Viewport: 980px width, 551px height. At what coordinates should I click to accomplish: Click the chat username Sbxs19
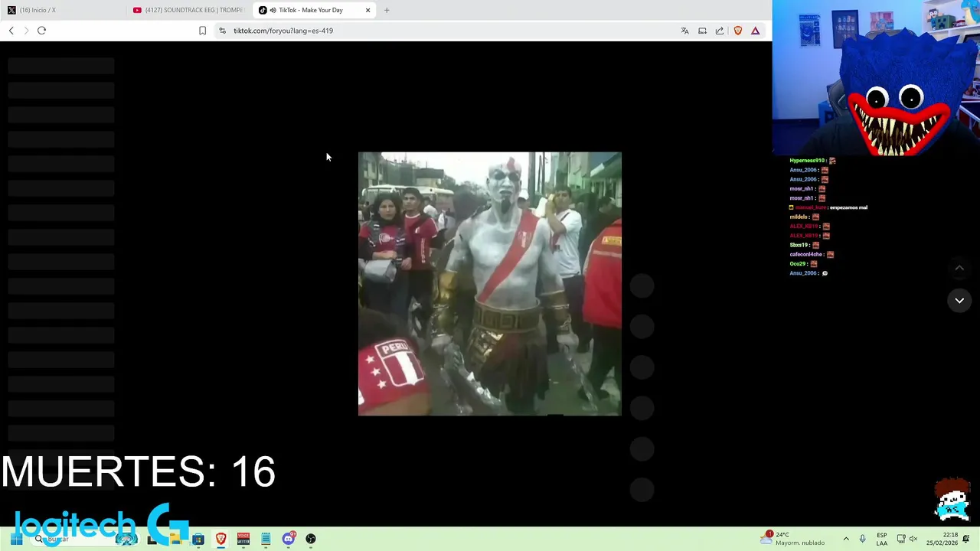tap(799, 245)
